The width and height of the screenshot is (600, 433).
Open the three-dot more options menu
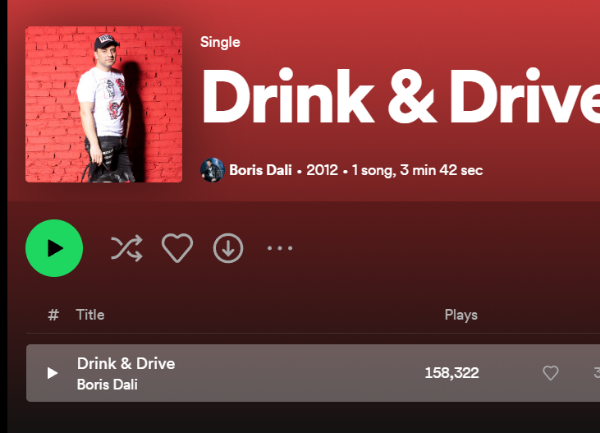point(280,248)
